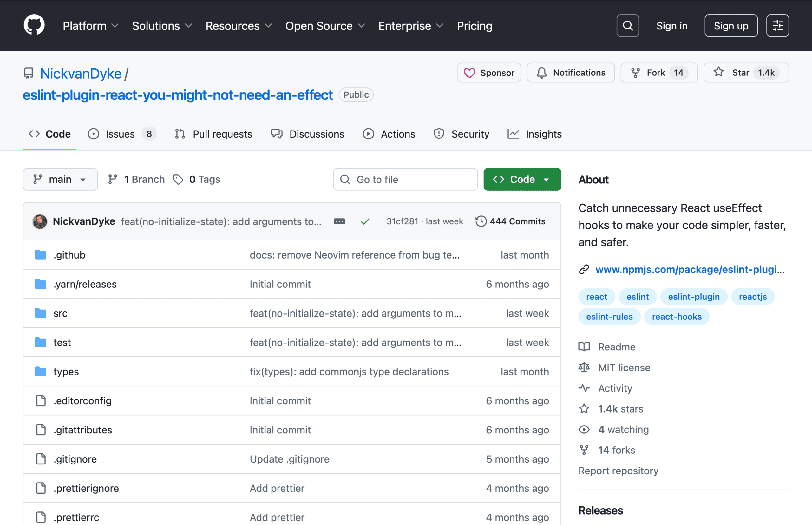The height and width of the screenshot is (525, 812).
Task: Follow the npmjs.com package link
Action: [x=689, y=269]
